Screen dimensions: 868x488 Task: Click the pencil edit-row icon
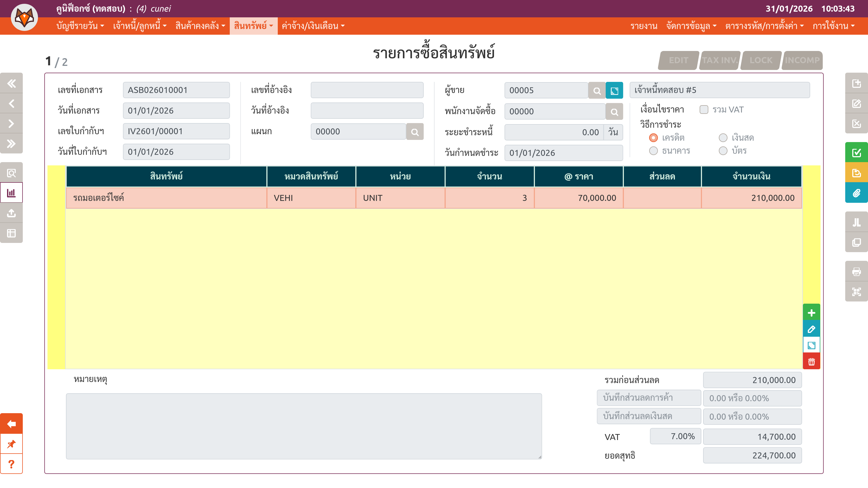point(811,329)
